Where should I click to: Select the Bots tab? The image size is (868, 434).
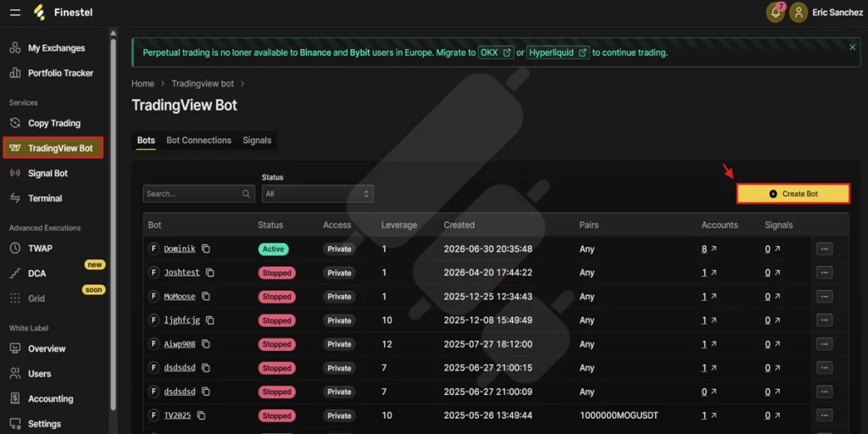(x=146, y=141)
